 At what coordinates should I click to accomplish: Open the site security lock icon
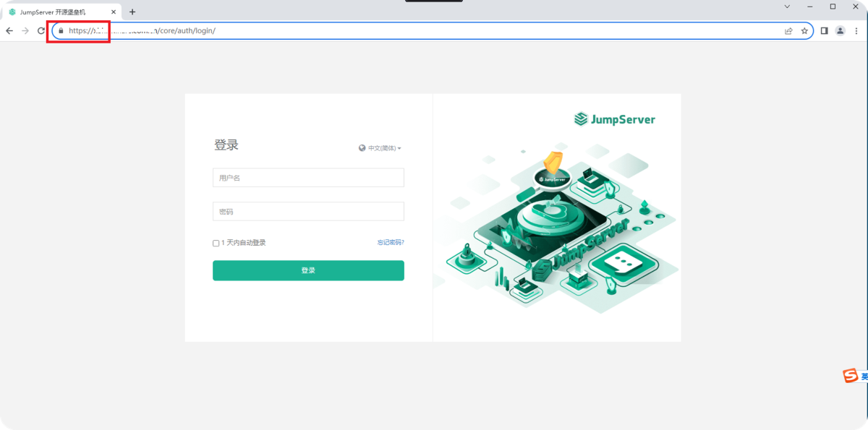click(61, 30)
